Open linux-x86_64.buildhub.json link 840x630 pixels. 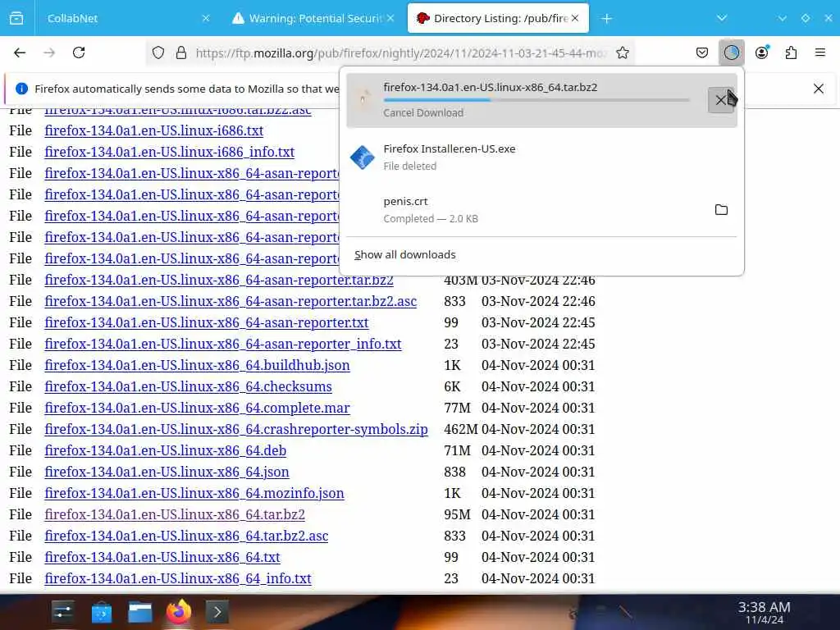pyautogui.click(x=197, y=365)
